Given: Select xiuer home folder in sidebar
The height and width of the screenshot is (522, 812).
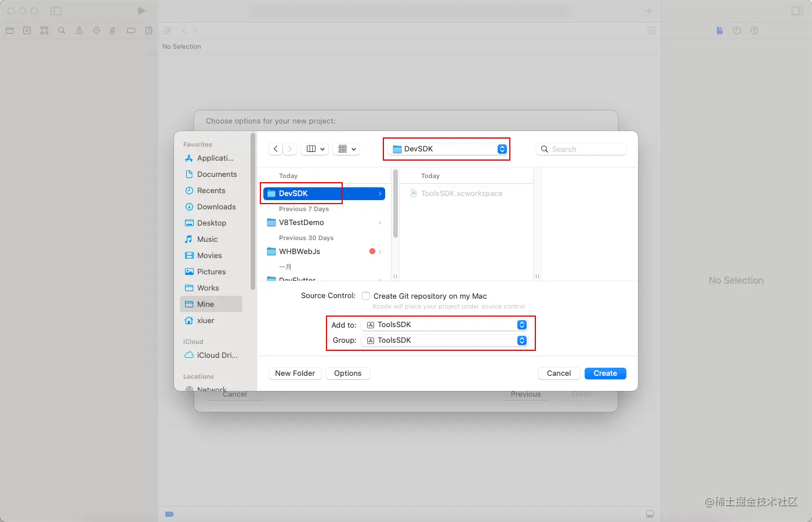Looking at the screenshot, I should pos(211,321).
